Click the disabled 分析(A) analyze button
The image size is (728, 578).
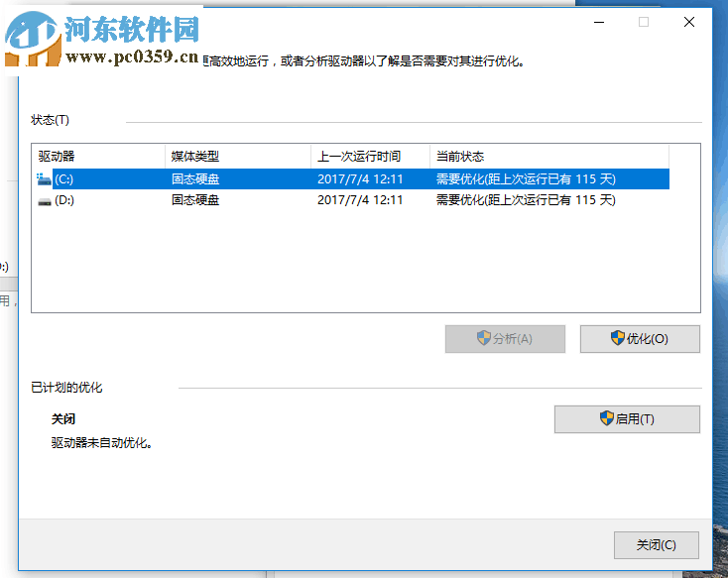click(505, 339)
